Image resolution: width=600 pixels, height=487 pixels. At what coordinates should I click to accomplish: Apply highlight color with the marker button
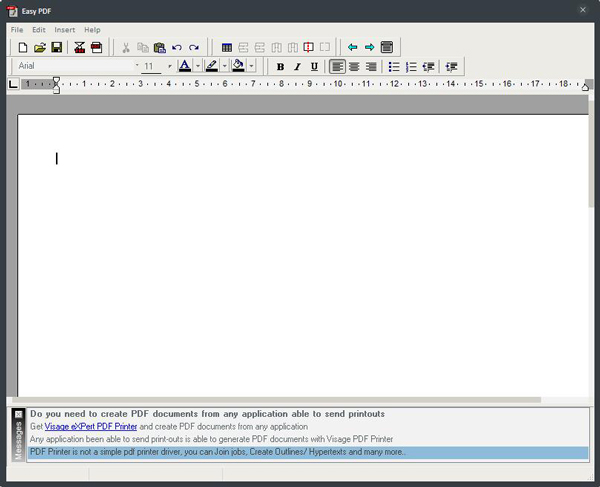[212, 66]
